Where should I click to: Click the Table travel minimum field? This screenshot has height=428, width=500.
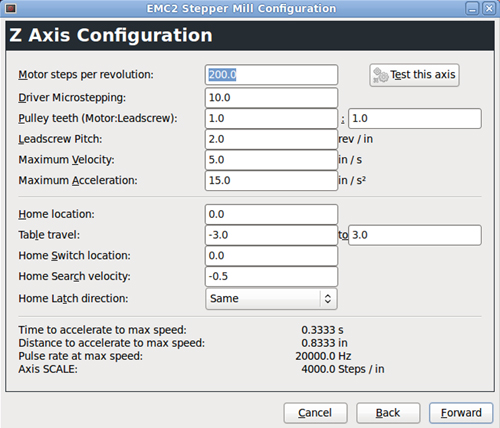click(x=271, y=235)
